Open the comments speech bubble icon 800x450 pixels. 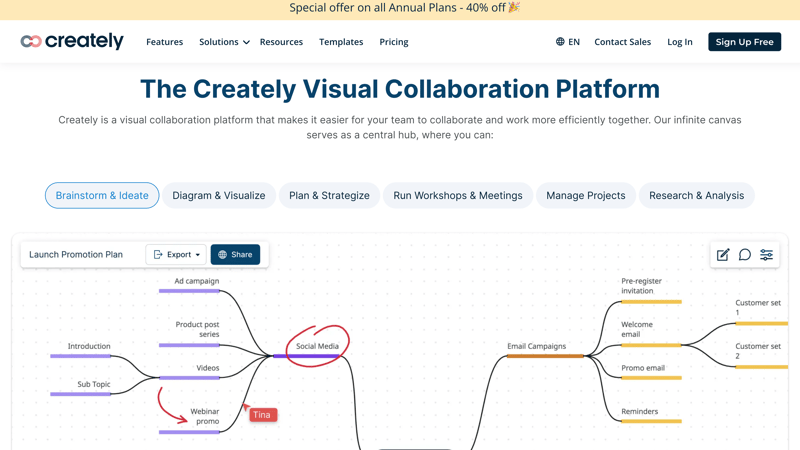745,255
